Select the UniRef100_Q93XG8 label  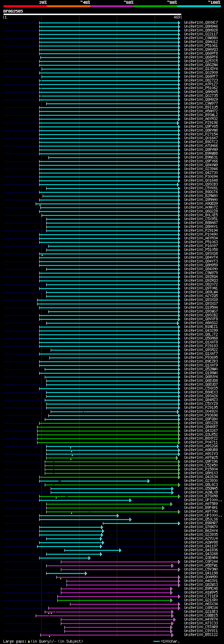click(x=201, y=253)
